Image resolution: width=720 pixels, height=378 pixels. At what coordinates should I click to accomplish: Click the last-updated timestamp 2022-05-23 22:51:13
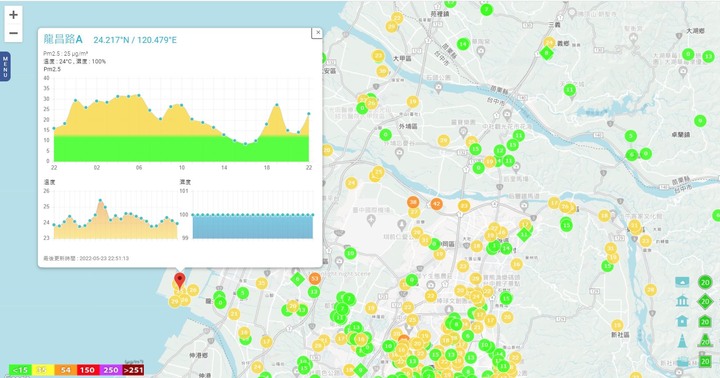104,259
